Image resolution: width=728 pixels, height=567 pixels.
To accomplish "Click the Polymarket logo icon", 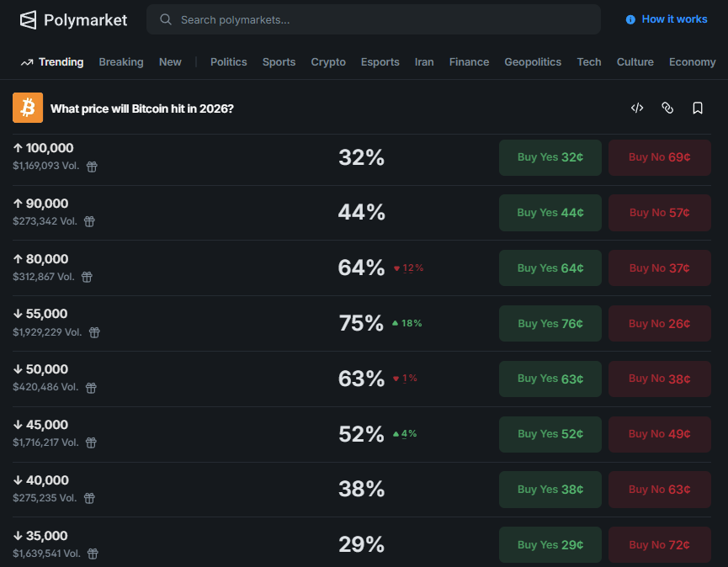I will point(29,19).
